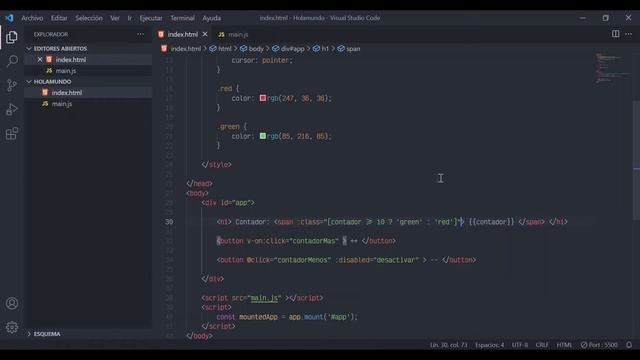Open editor more actions ellipsis

[629, 34]
